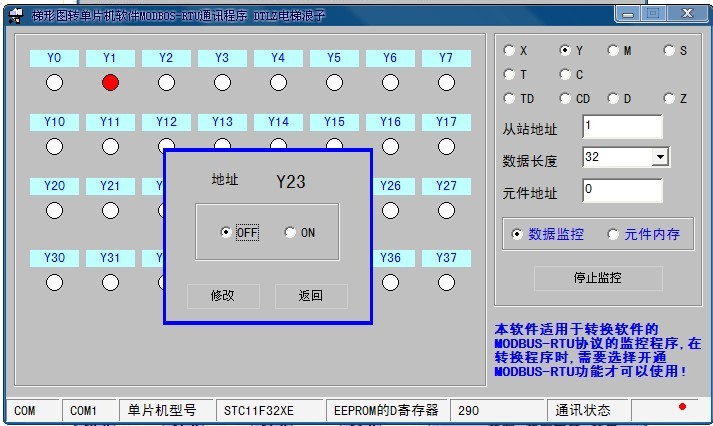713x426 pixels.
Task: Click the application icon in title bar
Action: 16,15
